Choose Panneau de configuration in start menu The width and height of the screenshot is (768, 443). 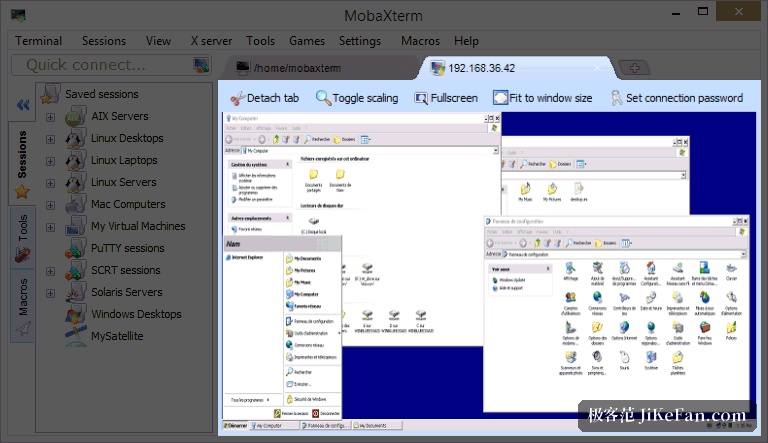tap(310, 321)
